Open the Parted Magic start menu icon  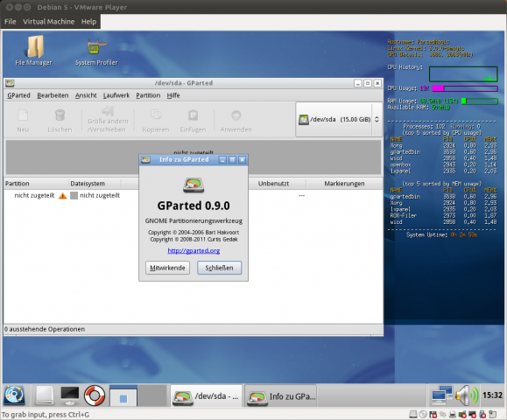15,395
